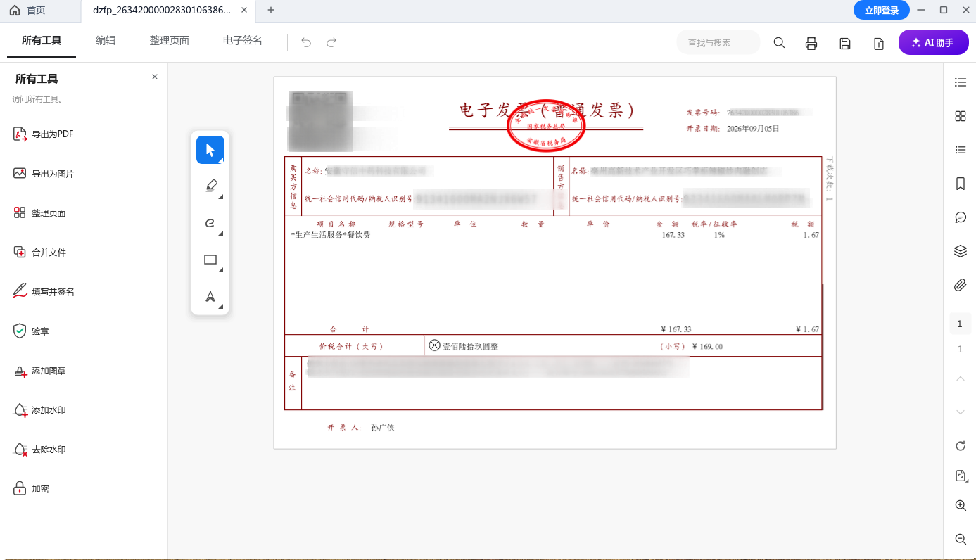976x560 pixels.
Task: Focus the 查找与搜索 search field
Action: pyautogui.click(x=718, y=42)
